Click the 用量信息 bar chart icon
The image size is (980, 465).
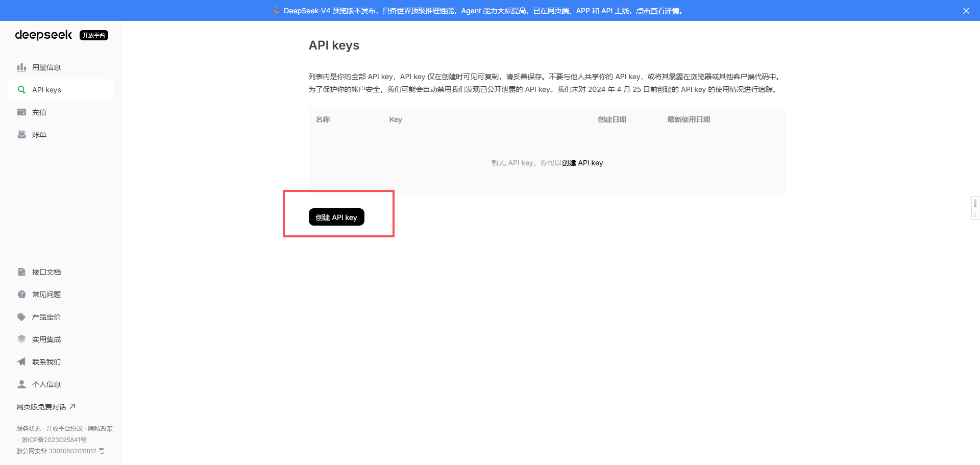tap(21, 67)
